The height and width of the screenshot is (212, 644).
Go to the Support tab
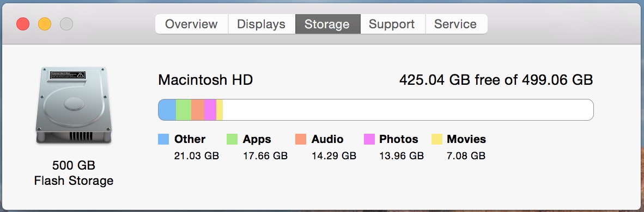393,24
